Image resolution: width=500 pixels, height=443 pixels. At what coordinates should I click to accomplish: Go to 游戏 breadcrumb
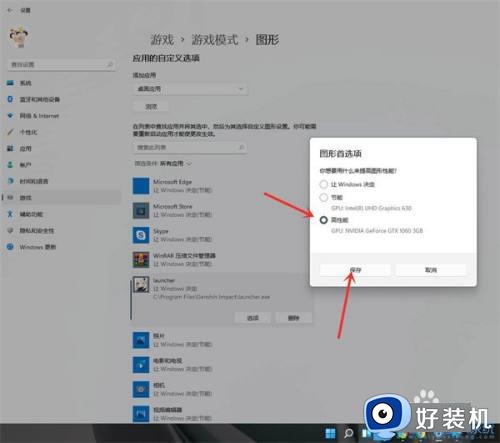click(x=162, y=40)
